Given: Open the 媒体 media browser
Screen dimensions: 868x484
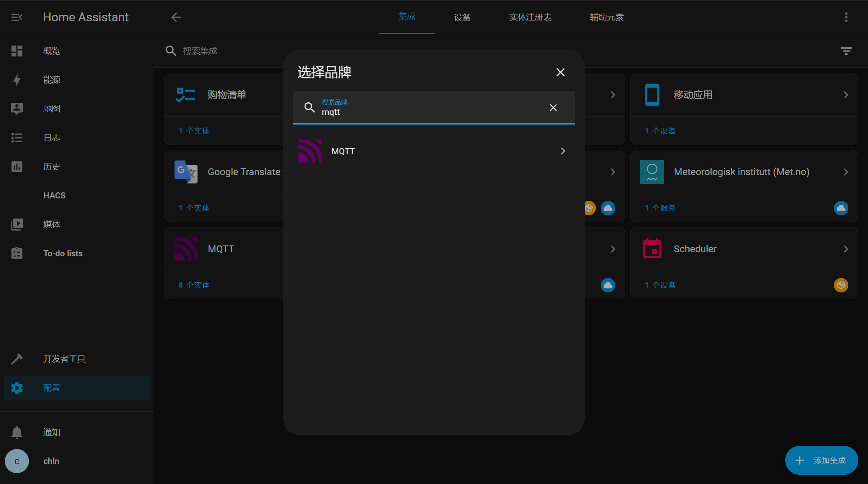Looking at the screenshot, I should tap(77, 225).
